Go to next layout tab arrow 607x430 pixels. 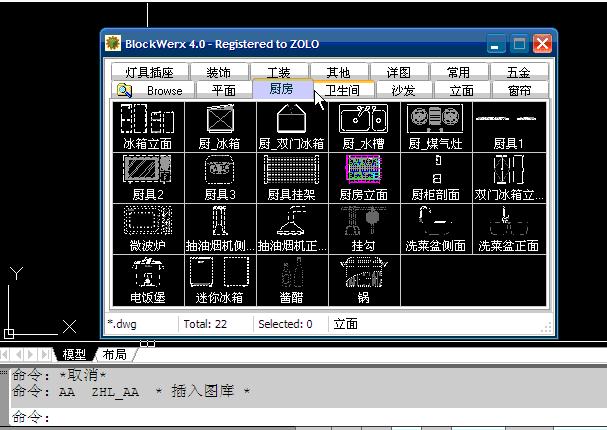(x=31, y=354)
